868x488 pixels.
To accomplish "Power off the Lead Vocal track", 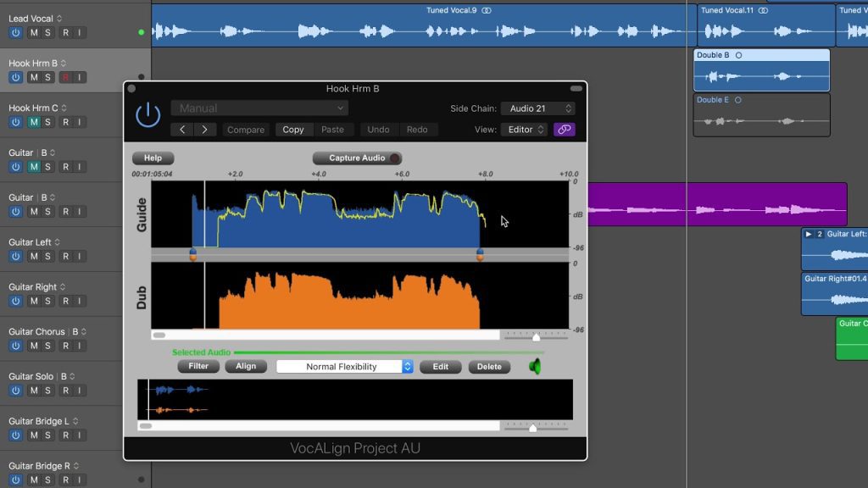I will coord(15,32).
